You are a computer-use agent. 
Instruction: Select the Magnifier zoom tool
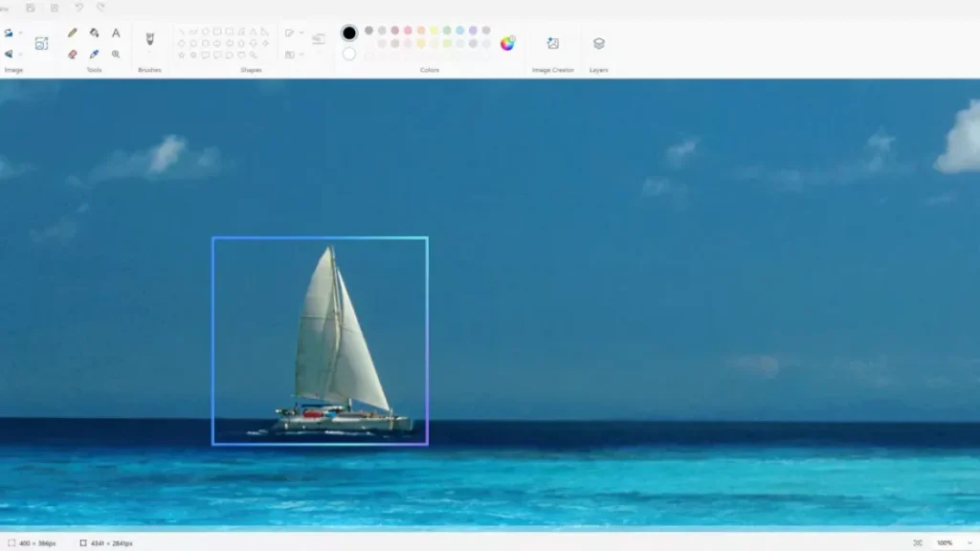point(116,55)
